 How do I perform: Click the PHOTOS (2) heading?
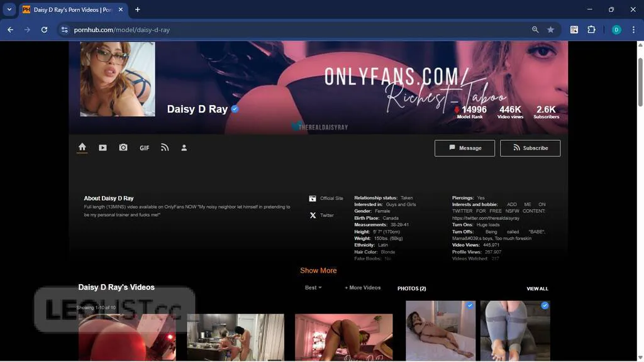tap(411, 288)
